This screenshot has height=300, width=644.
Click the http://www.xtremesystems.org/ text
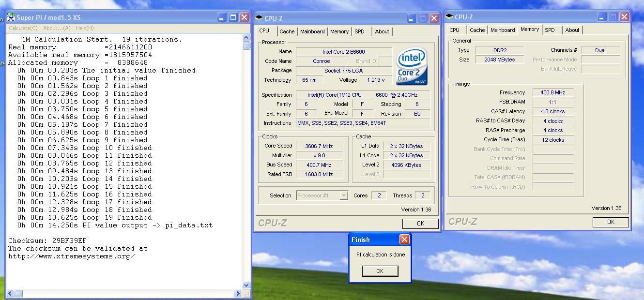click(x=72, y=256)
